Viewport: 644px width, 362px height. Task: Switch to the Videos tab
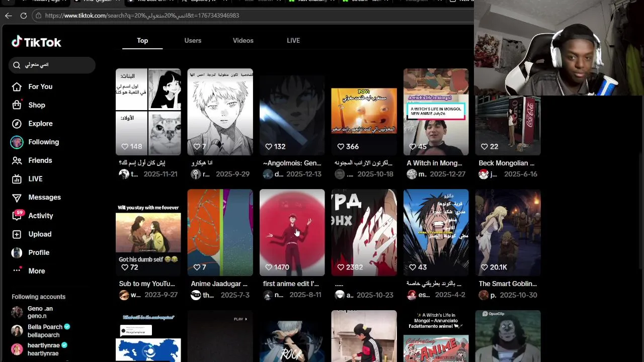[243, 40]
